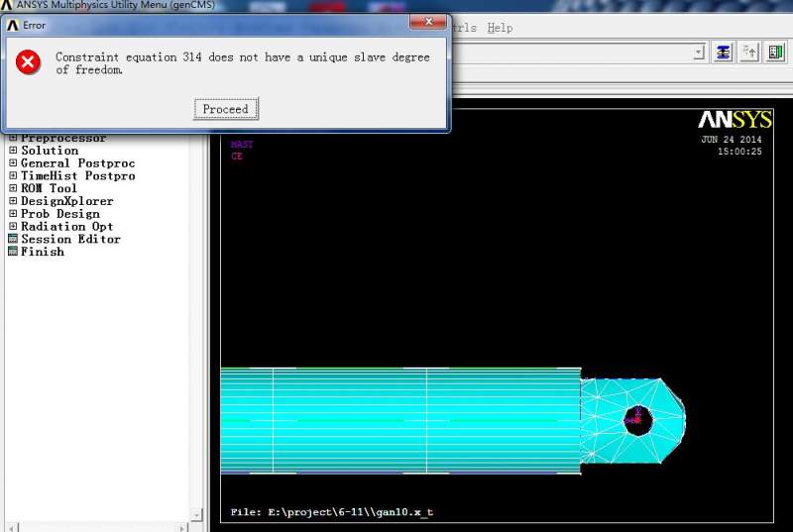The image size is (793, 532).
Task: Select General Postproc menu entry
Action: pos(78,162)
